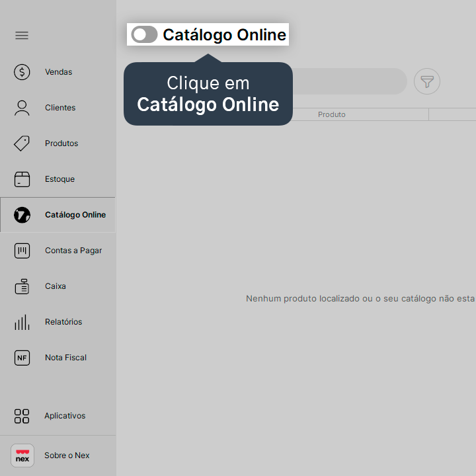
Task: Click the Catálogo Online globe icon
Action: pyautogui.click(x=22, y=215)
